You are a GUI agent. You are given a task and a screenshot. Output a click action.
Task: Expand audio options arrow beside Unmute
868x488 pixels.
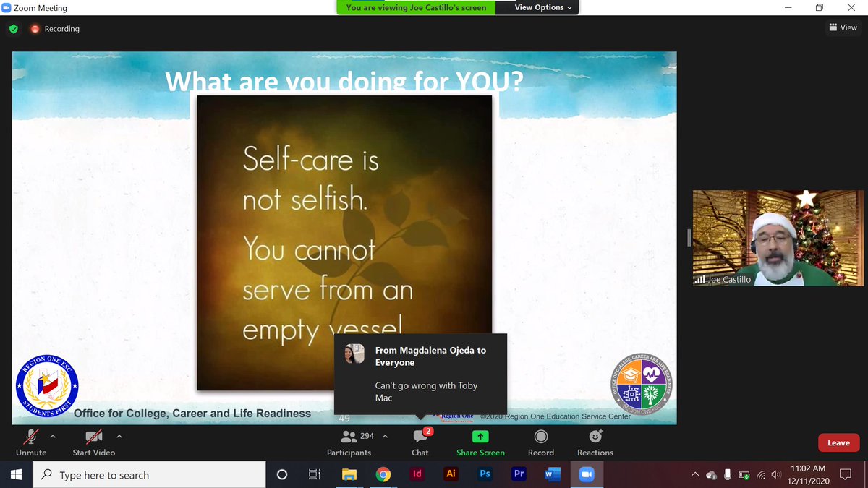tap(52, 436)
